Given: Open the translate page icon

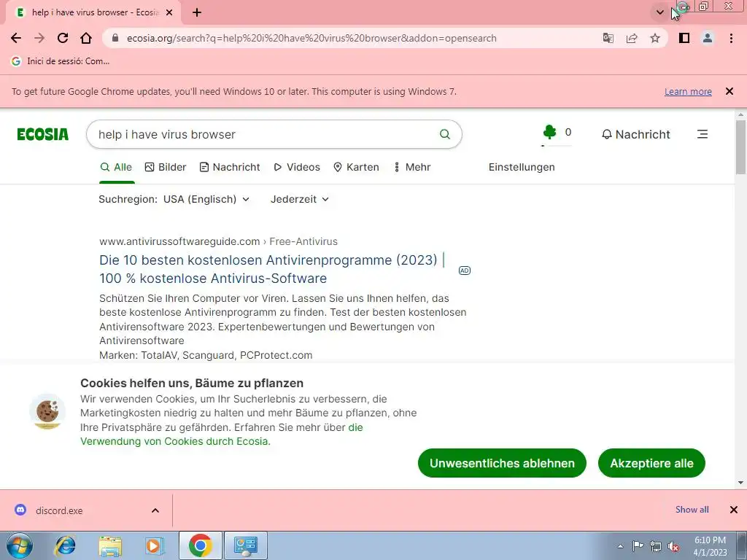Looking at the screenshot, I should [x=608, y=38].
